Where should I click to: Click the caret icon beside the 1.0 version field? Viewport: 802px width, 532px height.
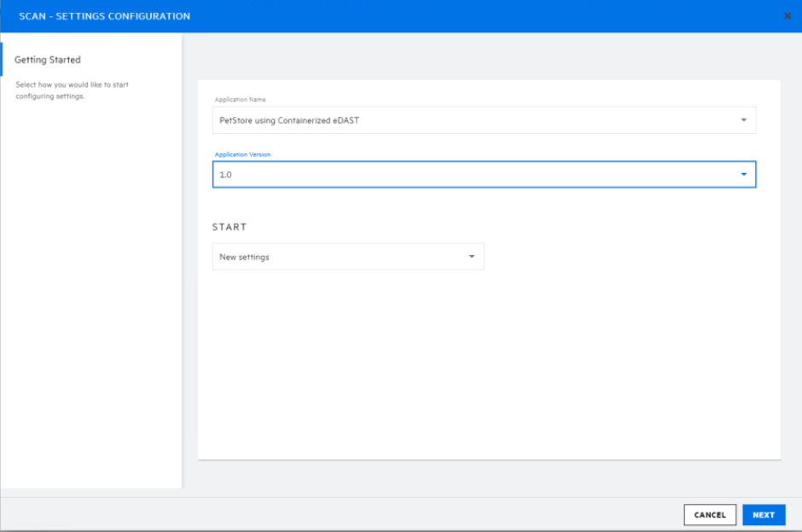point(742,174)
